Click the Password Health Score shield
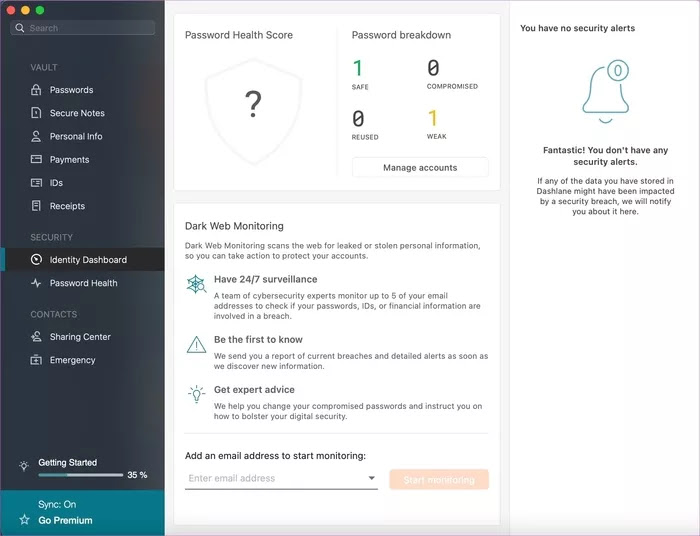700x536 pixels. [x=253, y=112]
